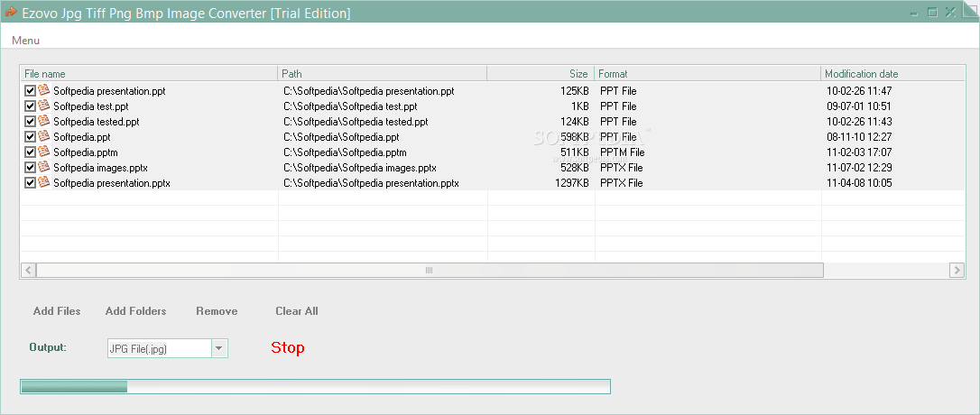This screenshot has height=415, width=980.
Task: Sort by Path column header
Action: click(x=383, y=74)
